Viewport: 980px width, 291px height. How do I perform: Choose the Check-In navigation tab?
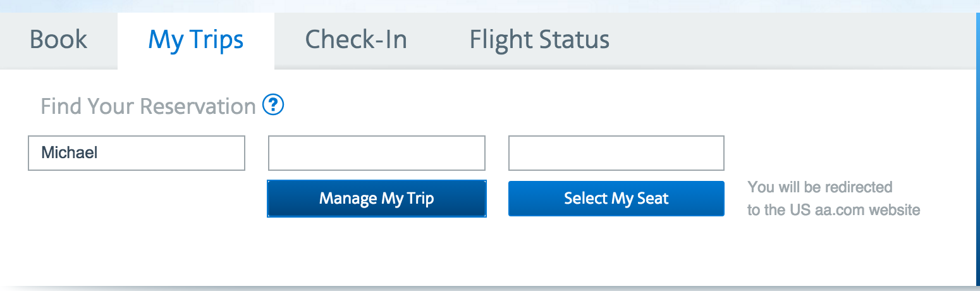coord(356,40)
